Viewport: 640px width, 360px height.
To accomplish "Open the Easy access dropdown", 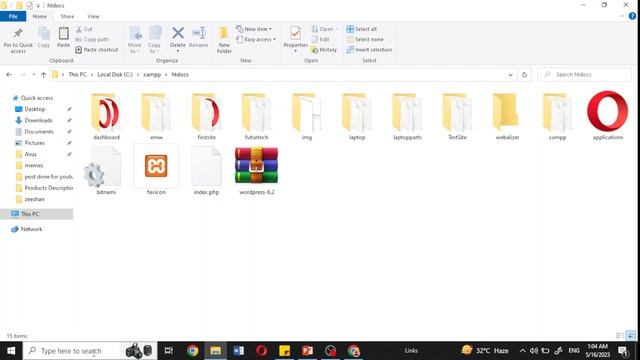I will click(x=256, y=39).
